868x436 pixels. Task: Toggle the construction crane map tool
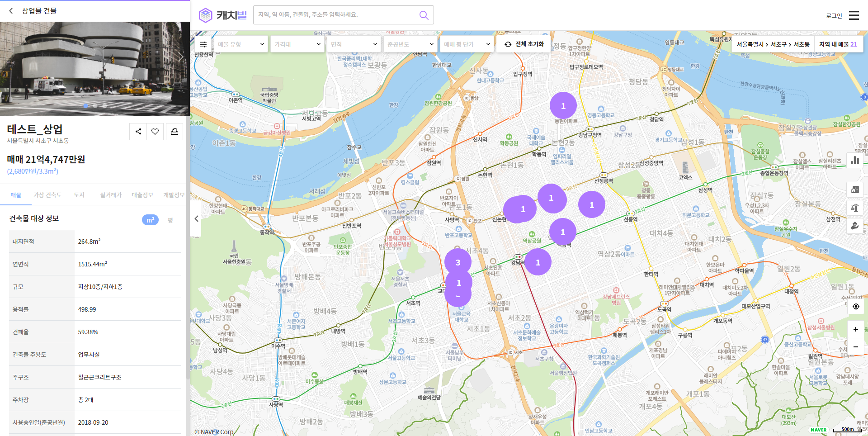coord(855,208)
